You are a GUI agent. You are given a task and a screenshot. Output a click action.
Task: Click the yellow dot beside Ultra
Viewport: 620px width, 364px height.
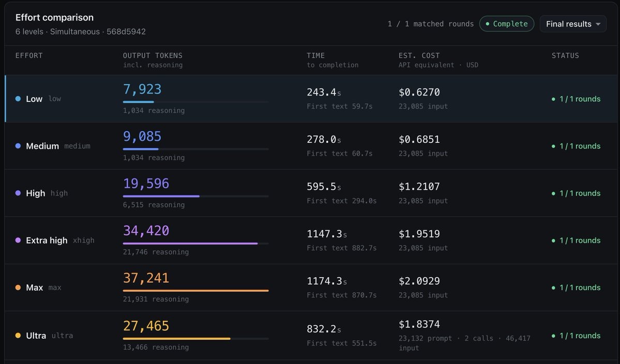point(18,336)
